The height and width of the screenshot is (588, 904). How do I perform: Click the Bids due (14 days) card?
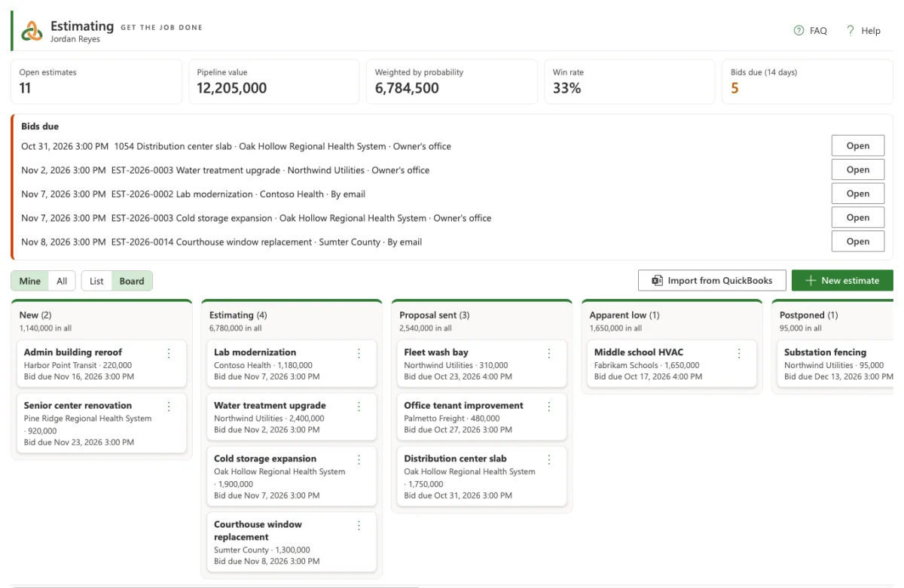(x=808, y=81)
